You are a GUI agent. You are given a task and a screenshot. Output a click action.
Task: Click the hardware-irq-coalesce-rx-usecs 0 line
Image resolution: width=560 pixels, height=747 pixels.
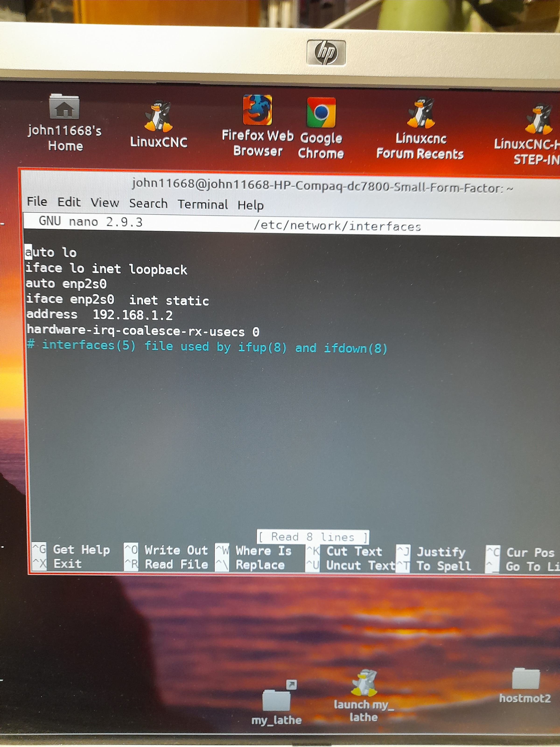coord(143,331)
